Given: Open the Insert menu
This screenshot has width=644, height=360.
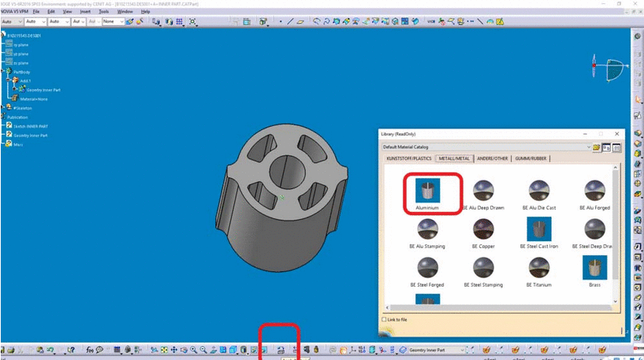Looking at the screenshot, I should [x=85, y=12].
